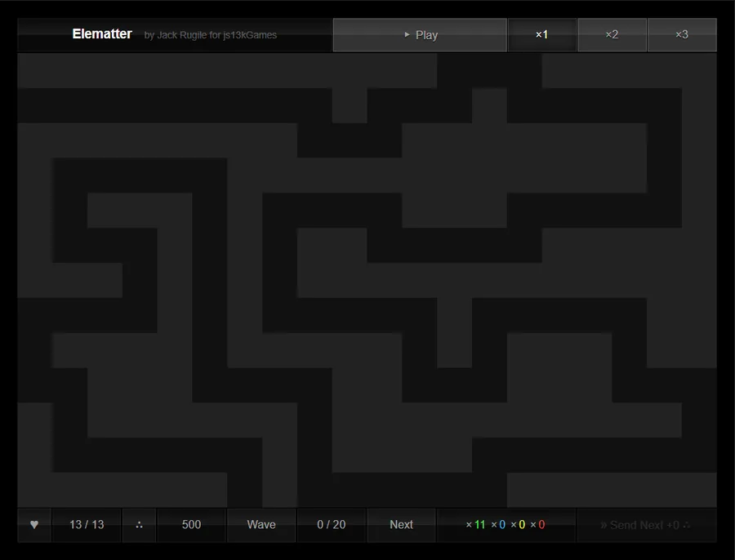This screenshot has height=560, width=735.
Task: Click the Wave label
Action: click(261, 525)
